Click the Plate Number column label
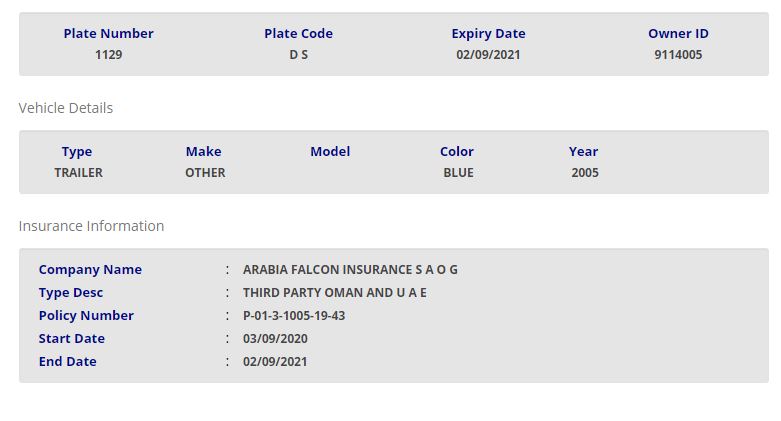 tap(108, 34)
